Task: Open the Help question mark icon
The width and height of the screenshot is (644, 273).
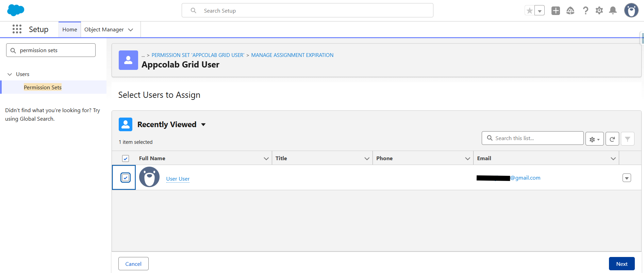Action: point(585,11)
